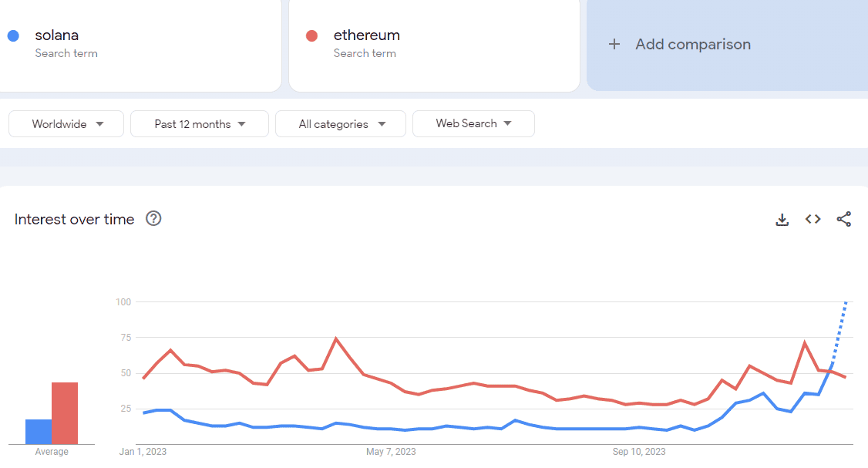Click the Interest over time heading
Image resolution: width=868 pixels, height=468 pixels.
pyautogui.click(x=75, y=220)
